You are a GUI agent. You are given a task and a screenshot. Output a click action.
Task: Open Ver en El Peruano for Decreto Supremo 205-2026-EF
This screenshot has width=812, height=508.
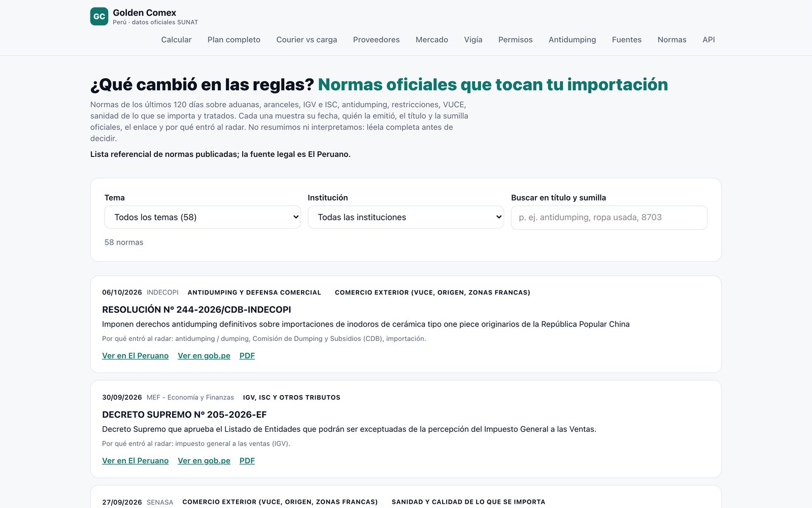click(135, 461)
